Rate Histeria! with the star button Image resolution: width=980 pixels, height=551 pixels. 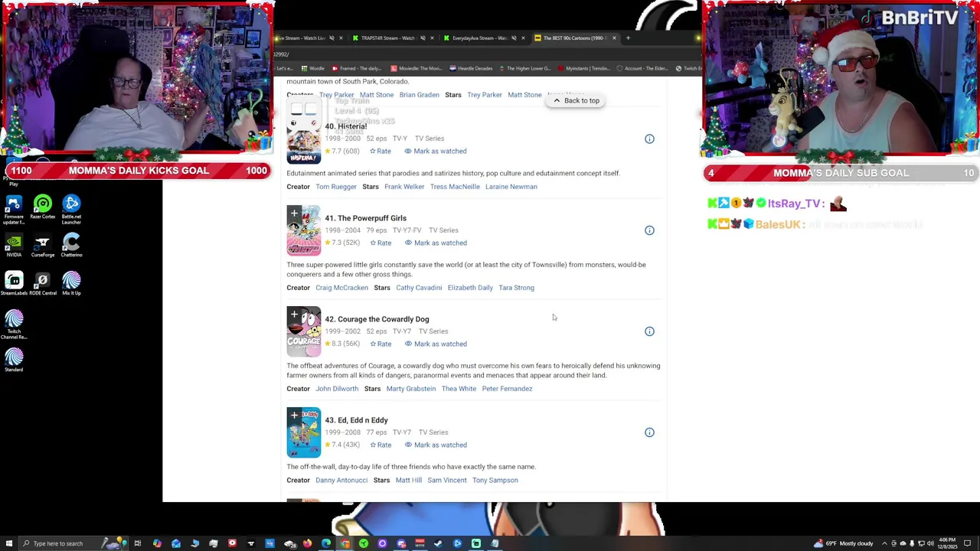click(x=381, y=151)
